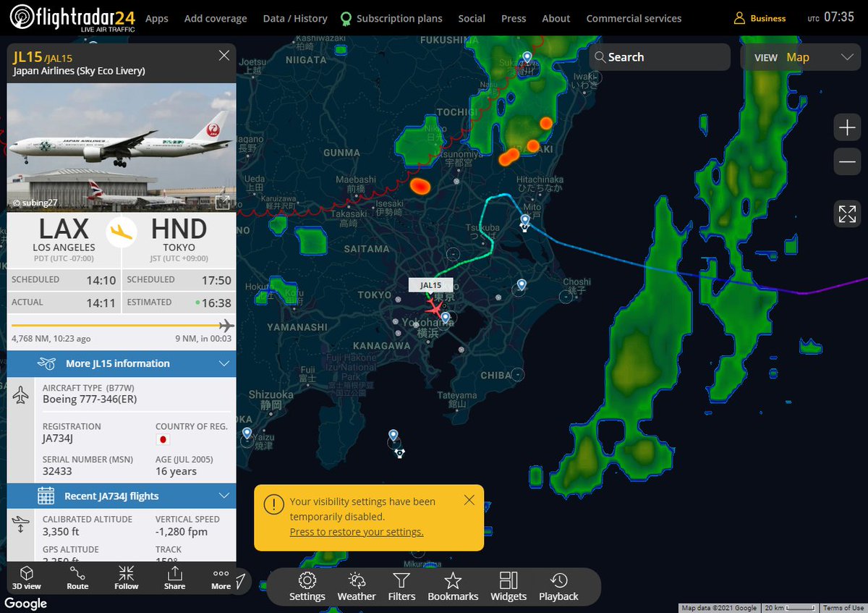Expand More JL15 information

[x=122, y=363]
